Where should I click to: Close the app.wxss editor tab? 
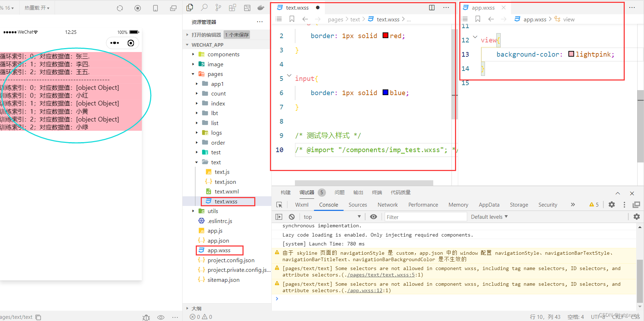504,7
